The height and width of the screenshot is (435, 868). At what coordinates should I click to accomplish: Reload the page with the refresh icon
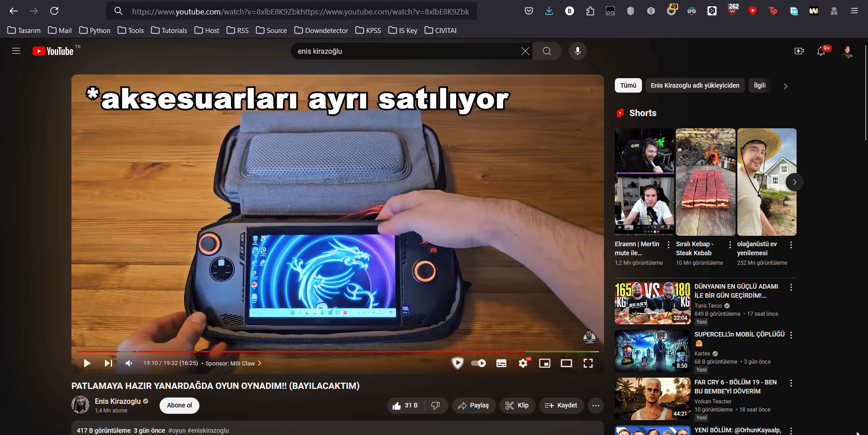[x=54, y=11]
